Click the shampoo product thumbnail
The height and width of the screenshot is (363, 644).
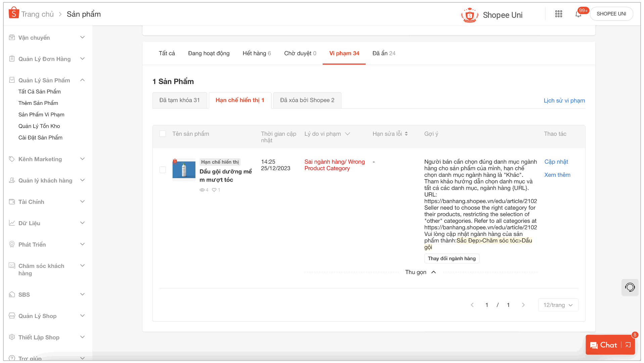click(184, 170)
